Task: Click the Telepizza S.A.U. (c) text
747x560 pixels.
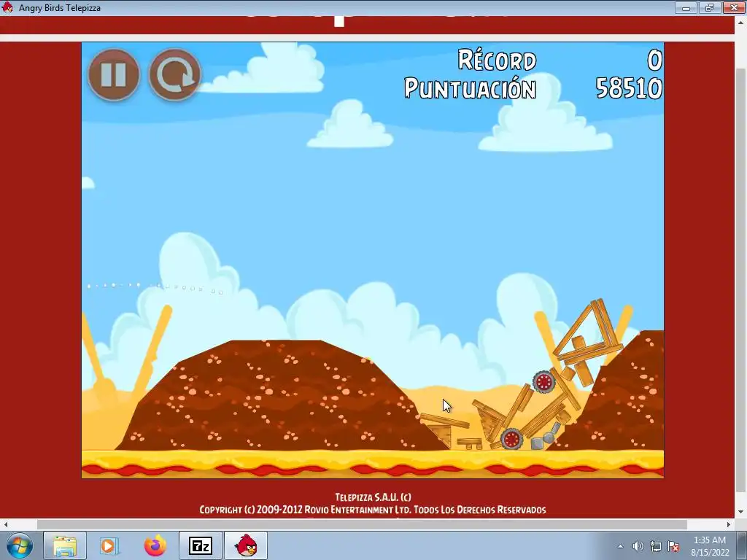Action: 373,497
